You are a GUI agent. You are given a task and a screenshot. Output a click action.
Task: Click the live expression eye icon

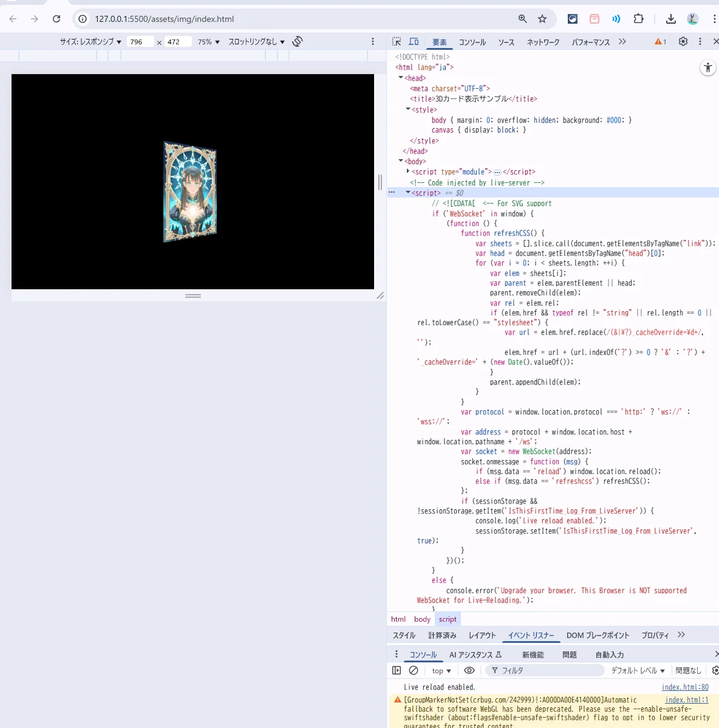coord(469,670)
